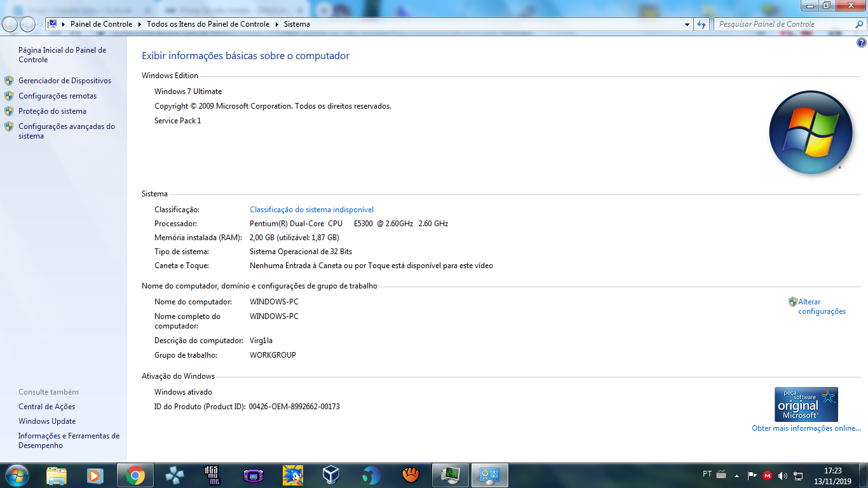The width and height of the screenshot is (868, 488).
Task: Click the back navigation arrow button
Action: click(x=10, y=24)
